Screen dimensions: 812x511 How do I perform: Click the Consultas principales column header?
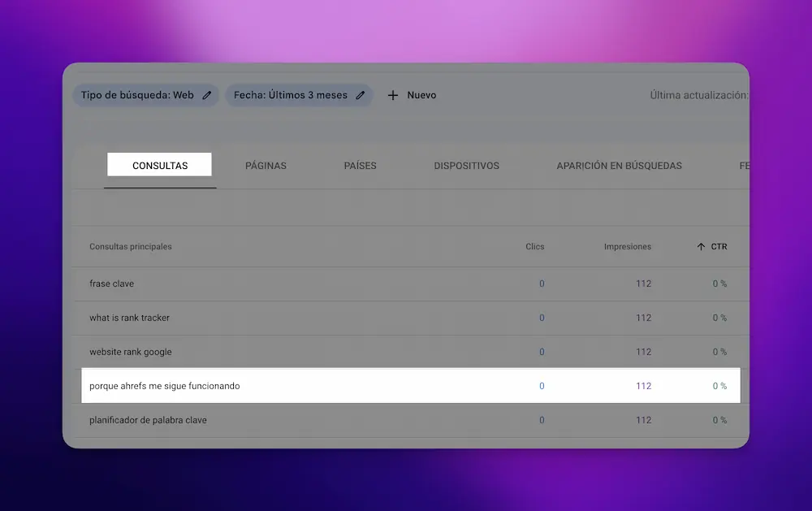click(x=131, y=247)
